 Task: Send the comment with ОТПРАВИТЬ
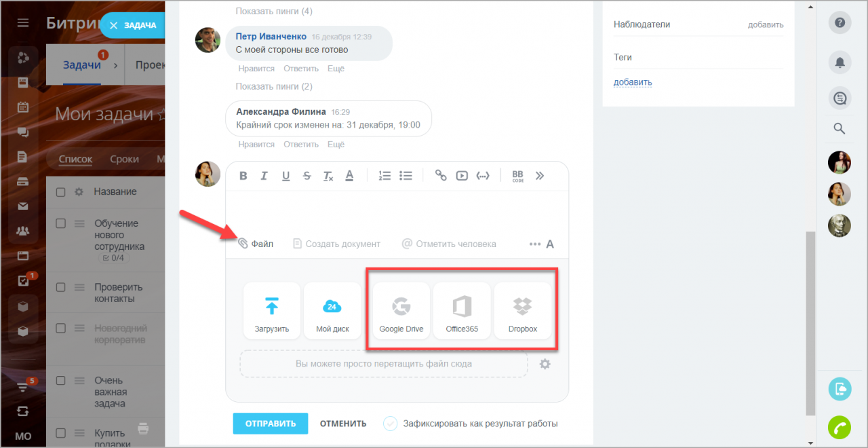[x=271, y=424]
